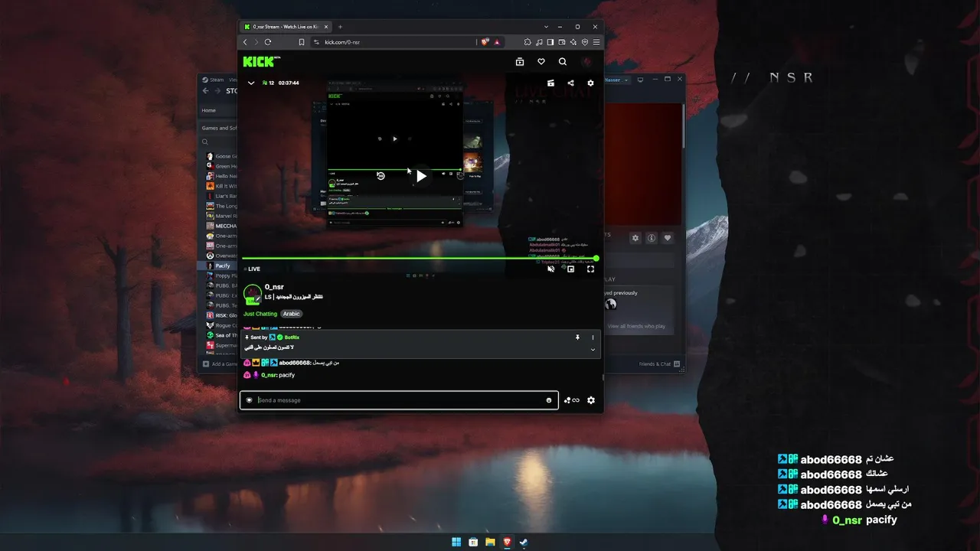Unpin the pinned BotRix message
The image size is (980, 551).
point(577,337)
